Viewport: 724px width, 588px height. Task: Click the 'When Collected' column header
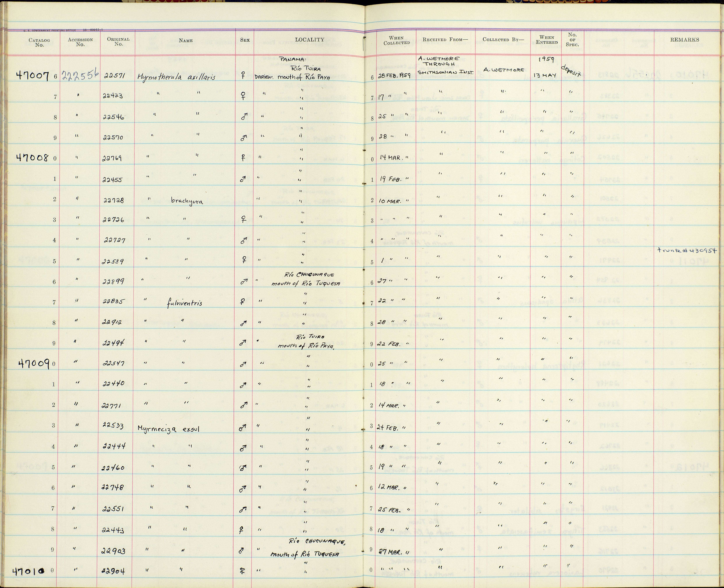[397, 40]
